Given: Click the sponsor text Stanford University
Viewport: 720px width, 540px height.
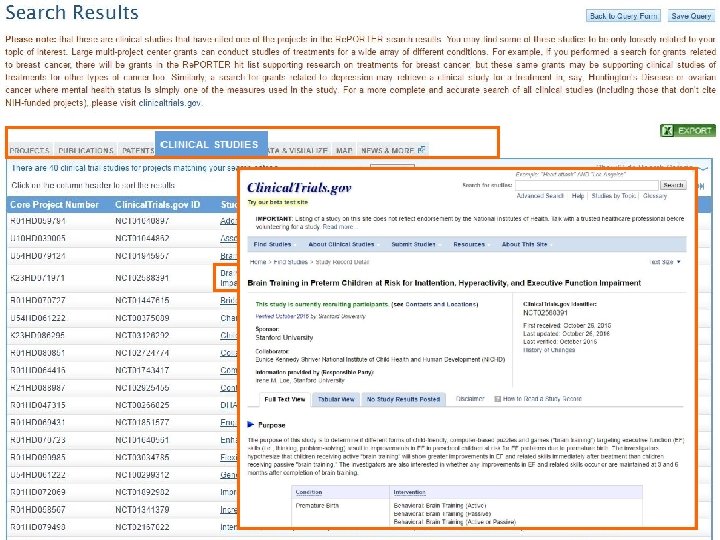Looking at the screenshot, I should point(284,338).
